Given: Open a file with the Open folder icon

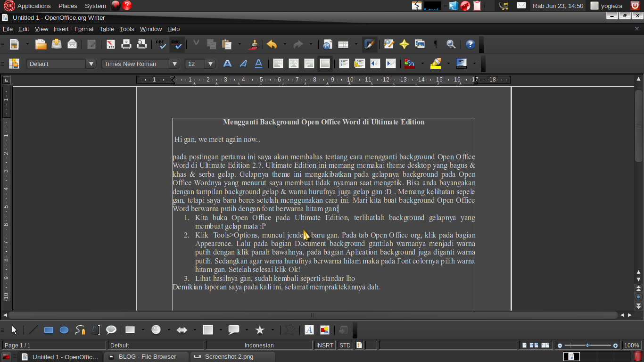Looking at the screenshot, I should coord(41,44).
